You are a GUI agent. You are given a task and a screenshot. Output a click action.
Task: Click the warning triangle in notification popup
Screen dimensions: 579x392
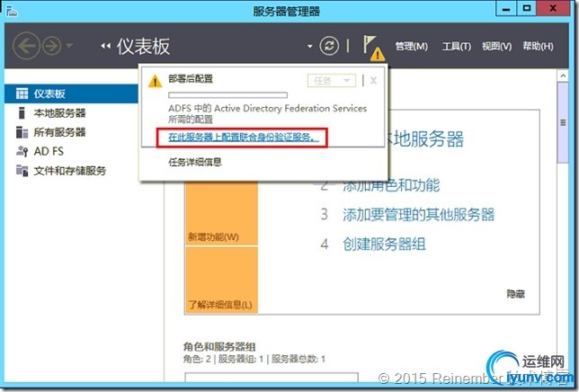155,81
